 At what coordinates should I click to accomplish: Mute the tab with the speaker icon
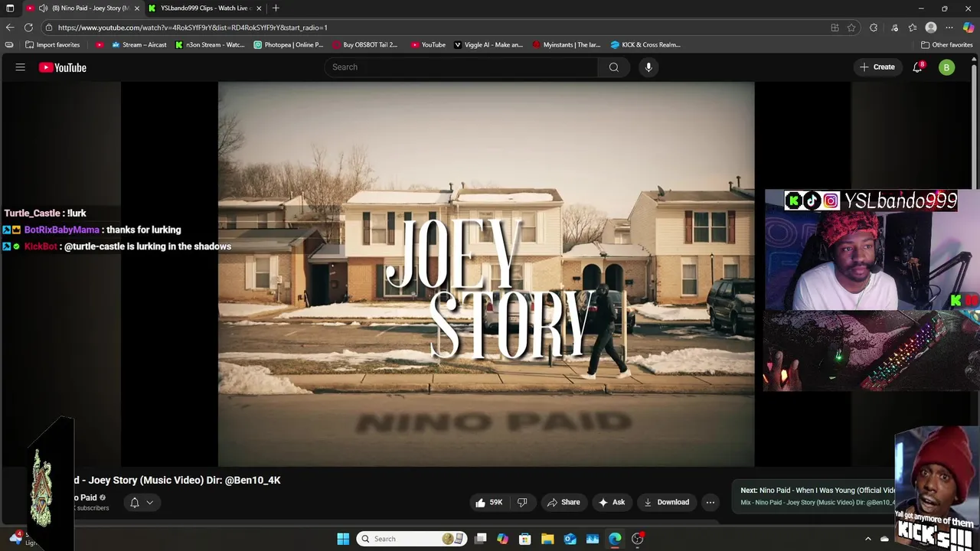[44, 8]
